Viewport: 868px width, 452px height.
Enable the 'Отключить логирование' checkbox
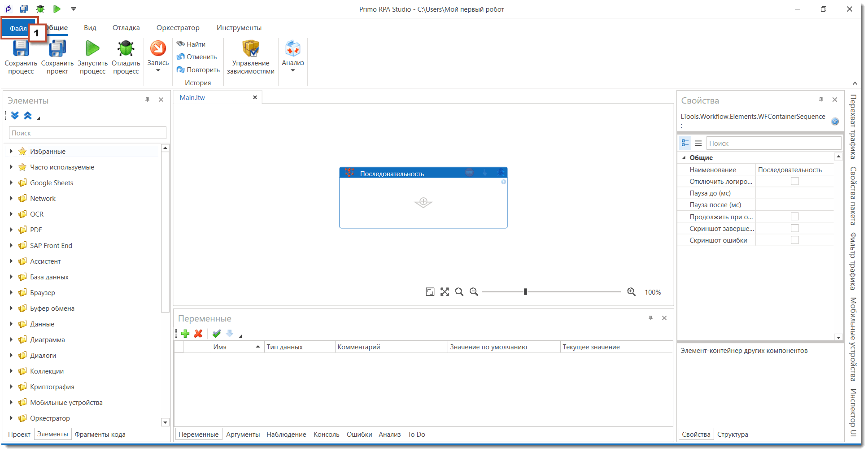[x=794, y=182]
